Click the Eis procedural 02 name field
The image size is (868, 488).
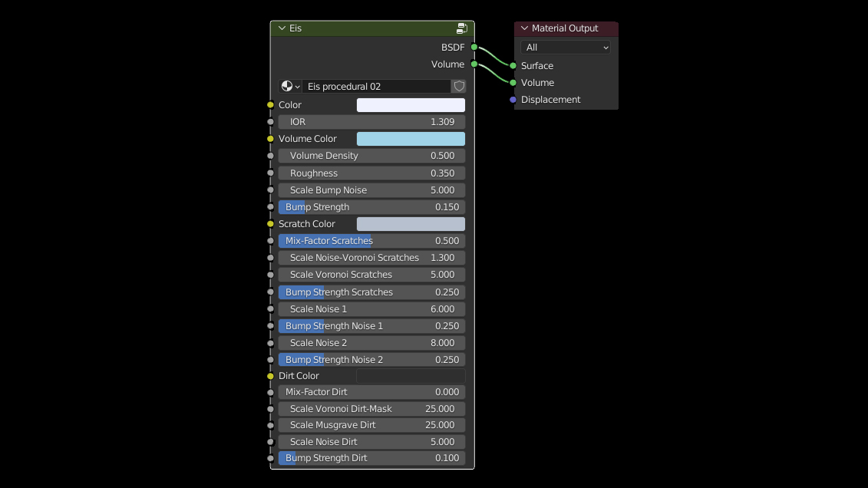(376, 87)
